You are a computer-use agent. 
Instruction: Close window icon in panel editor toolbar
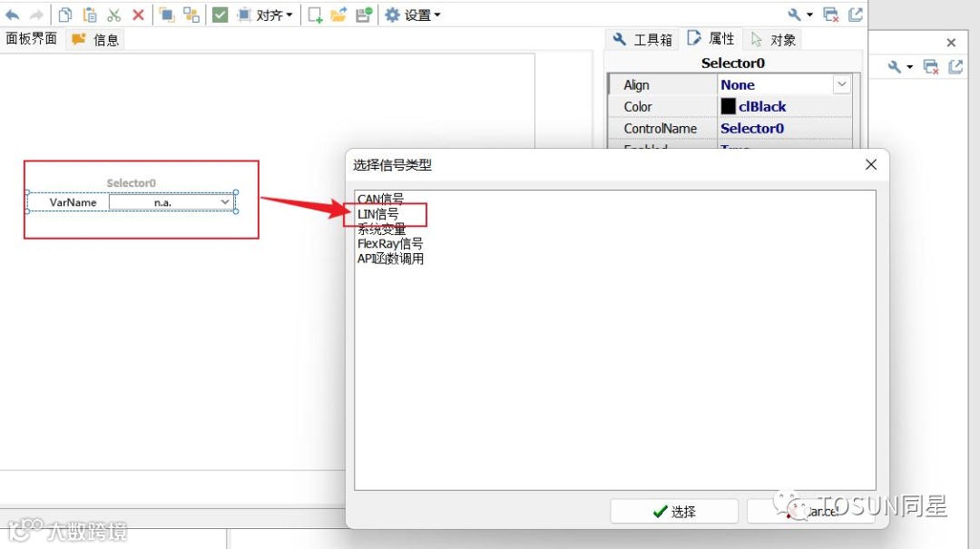830,15
